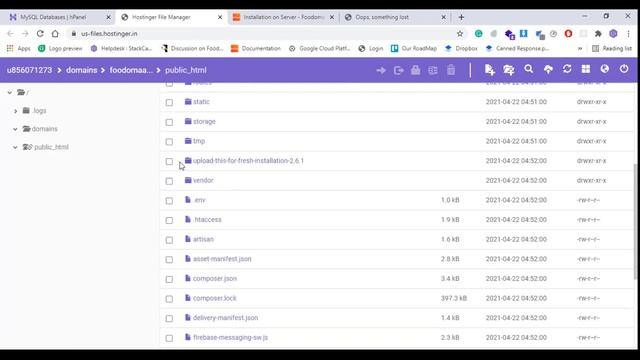Open the vendor folder
The height and width of the screenshot is (360, 640).
[x=203, y=180]
